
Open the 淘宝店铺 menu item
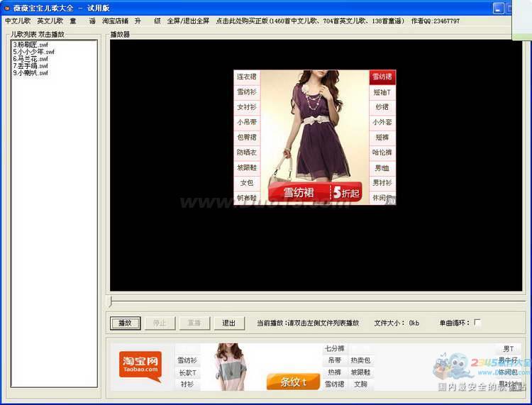(x=115, y=21)
